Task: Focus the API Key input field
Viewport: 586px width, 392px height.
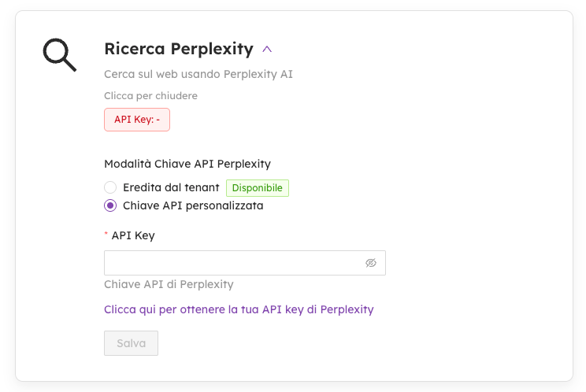Action: (232, 263)
